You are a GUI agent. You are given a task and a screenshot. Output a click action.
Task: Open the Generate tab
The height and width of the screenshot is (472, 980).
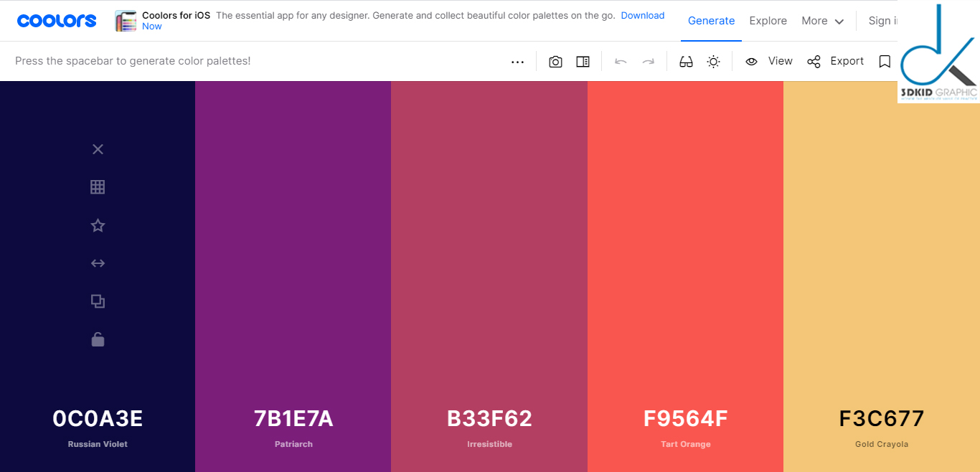[711, 21]
